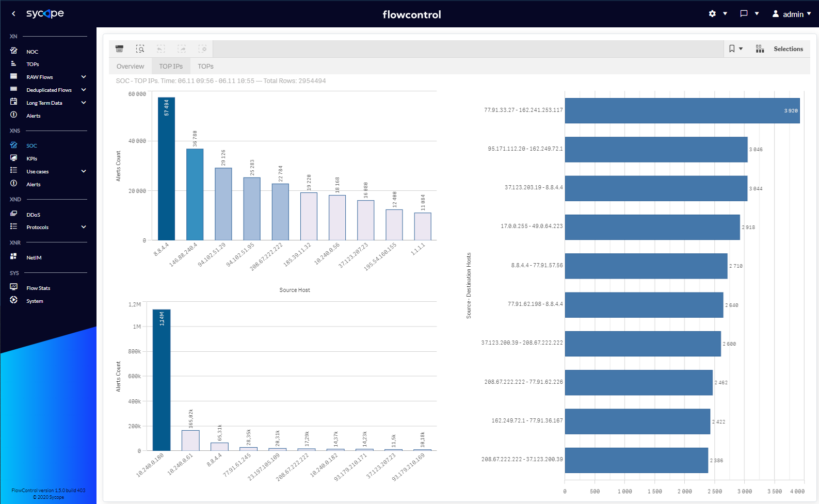Click the toolbar filter panel icon
The width and height of the screenshot is (819, 504).
click(x=119, y=48)
